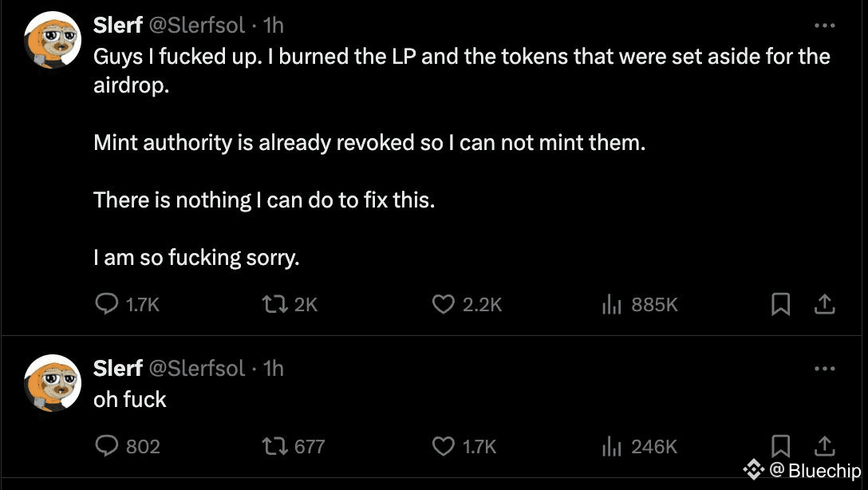Like the tweet with 2.2K likes

(x=443, y=304)
